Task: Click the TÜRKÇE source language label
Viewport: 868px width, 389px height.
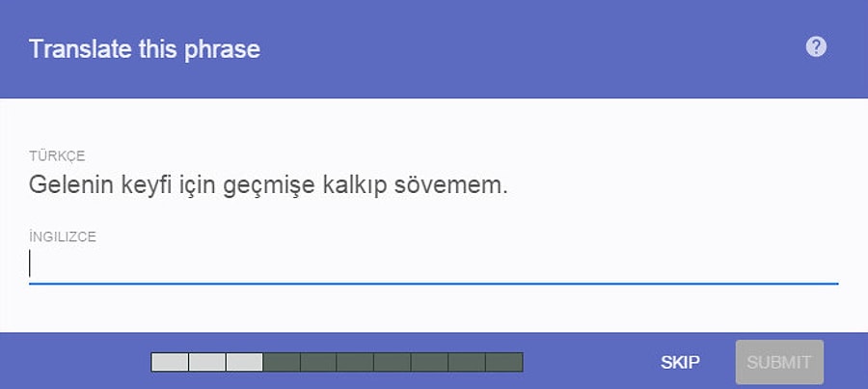Action: click(x=58, y=156)
